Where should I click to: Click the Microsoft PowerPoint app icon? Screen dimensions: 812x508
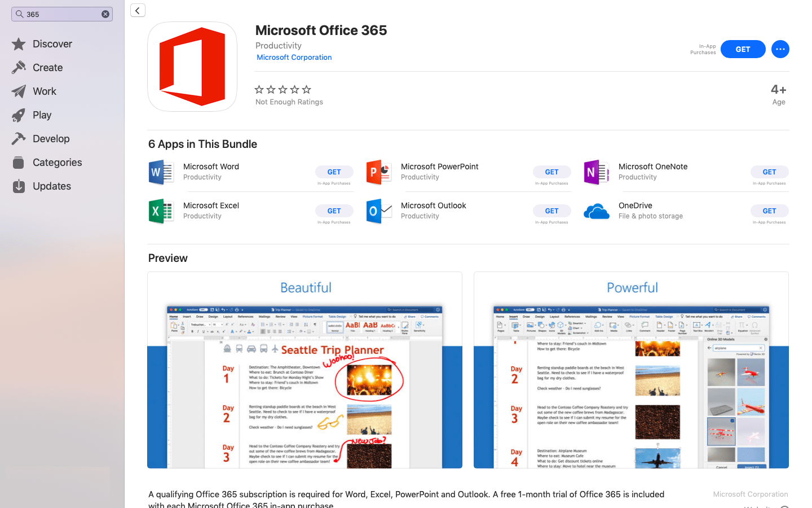[x=379, y=172]
